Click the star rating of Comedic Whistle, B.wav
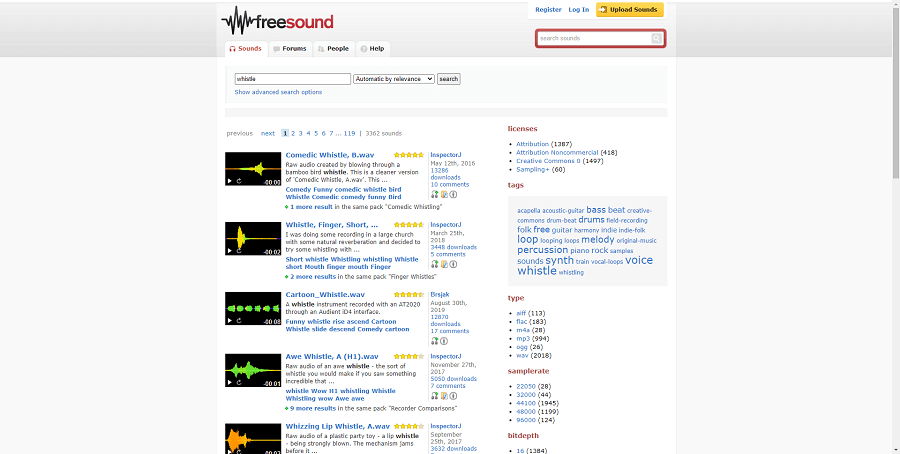The image size is (900, 454). coord(409,155)
